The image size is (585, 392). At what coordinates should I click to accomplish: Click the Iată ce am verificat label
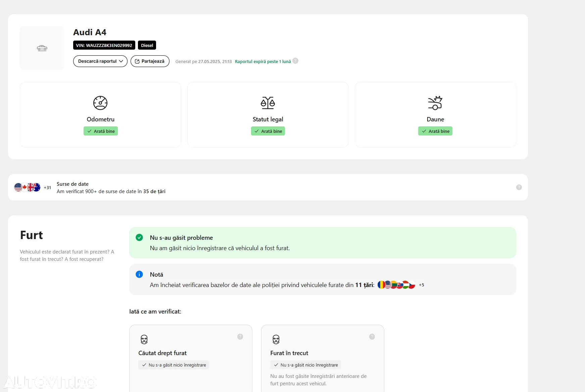coord(155,312)
